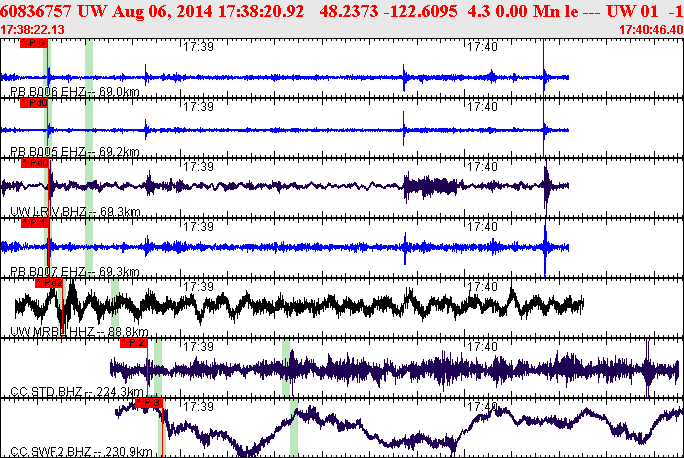Click event ID '60836757' in header

coord(36,11)
